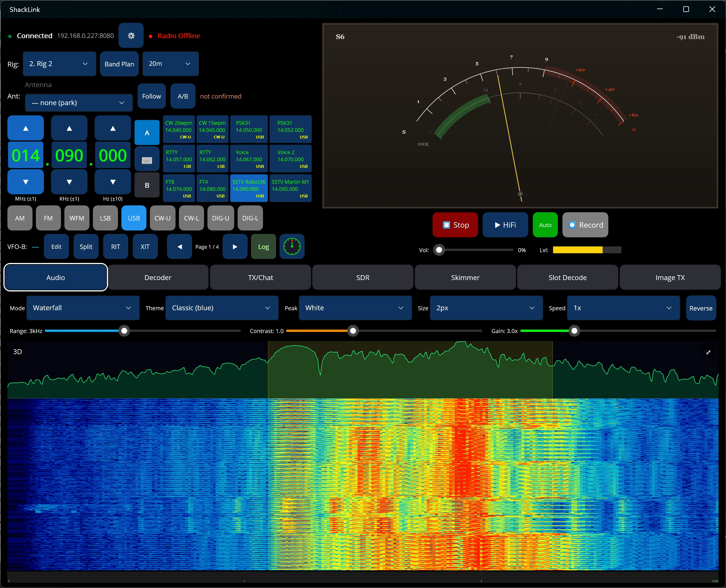Viewport: 726px width, 588px height.
Task: Switch to the Decoder tab
Action: point(158,277)
